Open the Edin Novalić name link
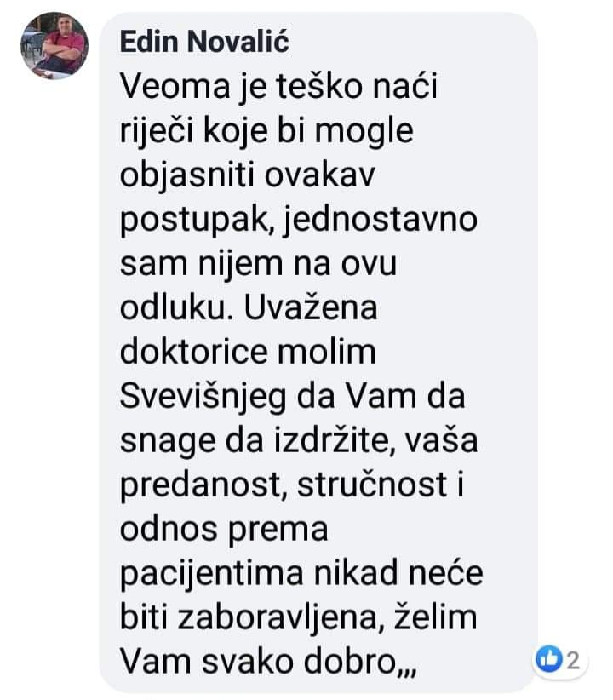Screen dimensions: 613x700 point(205,42)
